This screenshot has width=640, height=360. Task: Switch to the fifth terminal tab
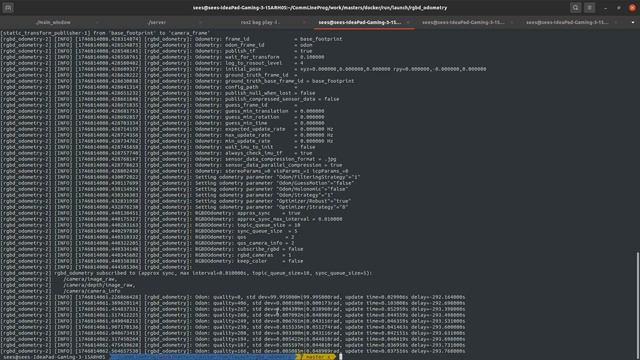[x=463, y=22]
